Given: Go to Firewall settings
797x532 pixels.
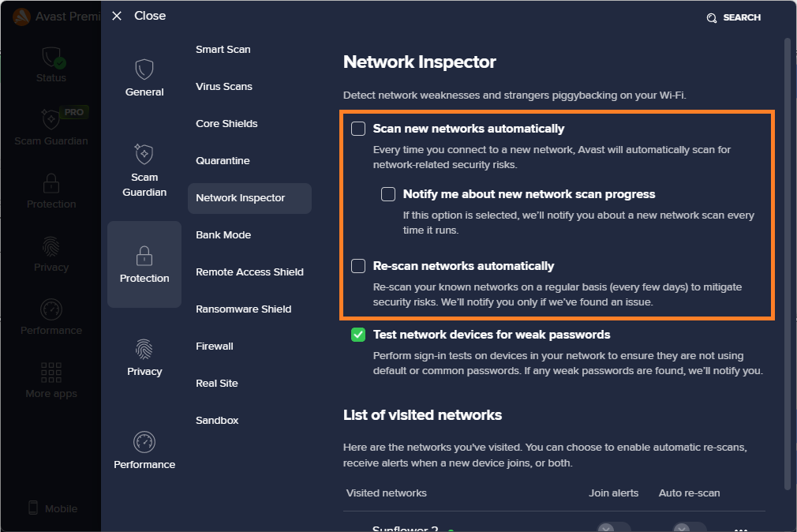Looking at the screenshot, I should 215,347.
